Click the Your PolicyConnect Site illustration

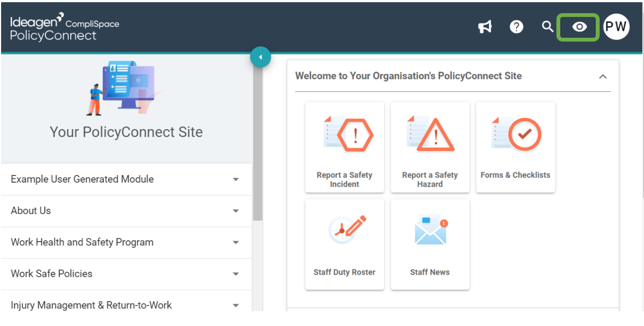point(126,88)
